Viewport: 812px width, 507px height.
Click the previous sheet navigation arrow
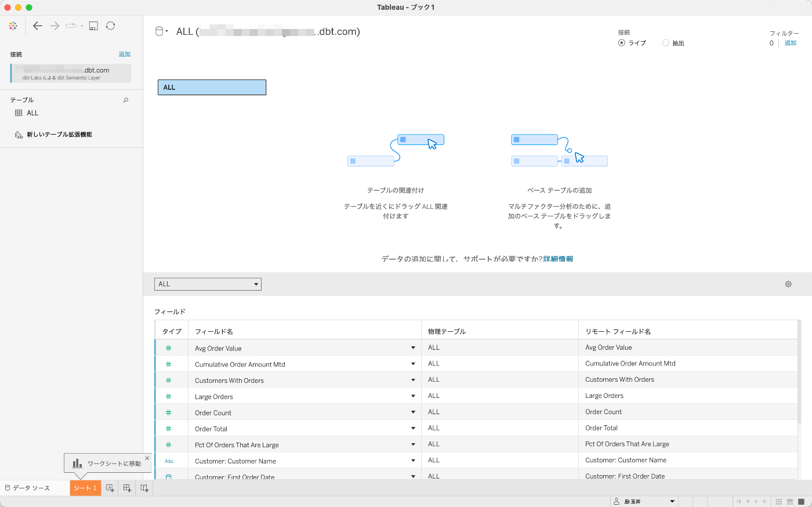coord(748,501)
